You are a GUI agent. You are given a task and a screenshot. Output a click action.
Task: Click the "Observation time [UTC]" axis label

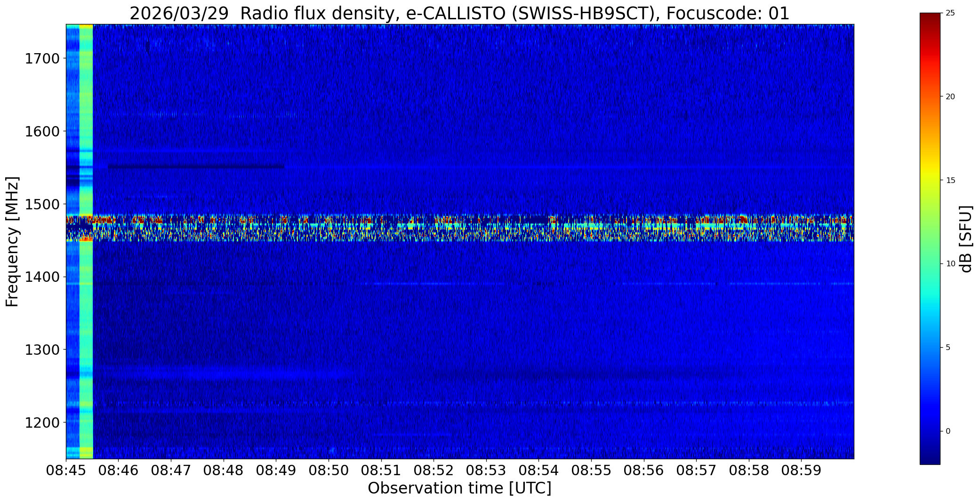pos(459,488)
